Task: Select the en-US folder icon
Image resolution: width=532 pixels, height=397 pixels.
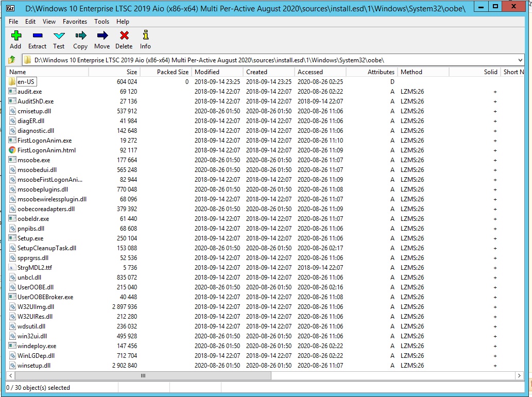Action: (x=12, y=82)
